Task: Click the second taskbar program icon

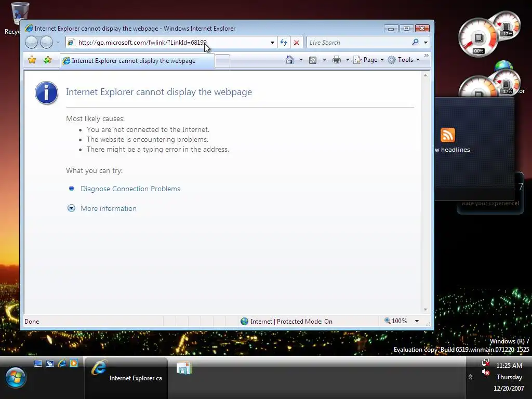Action: click(x=184, y=368)
